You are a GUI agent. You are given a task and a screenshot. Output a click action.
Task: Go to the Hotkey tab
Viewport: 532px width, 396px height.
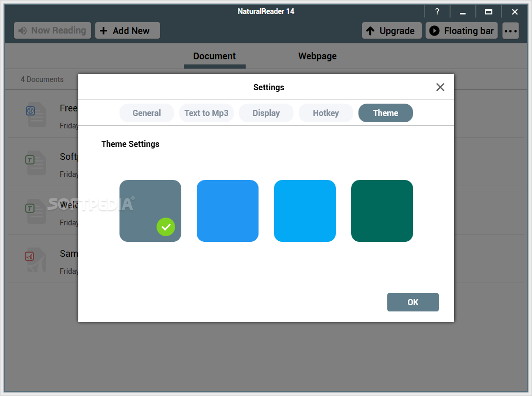pyautogui.click(x=325, y=113)
